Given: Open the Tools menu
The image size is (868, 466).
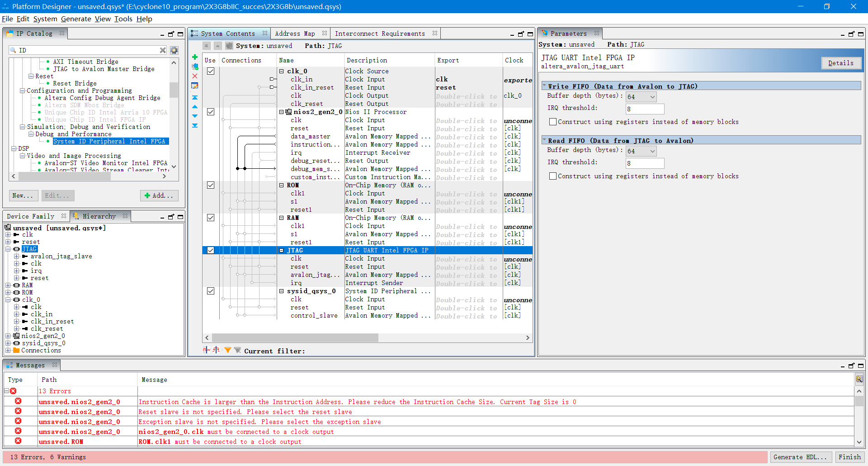Looking at the screenshot, I should [x=123, y=19].
